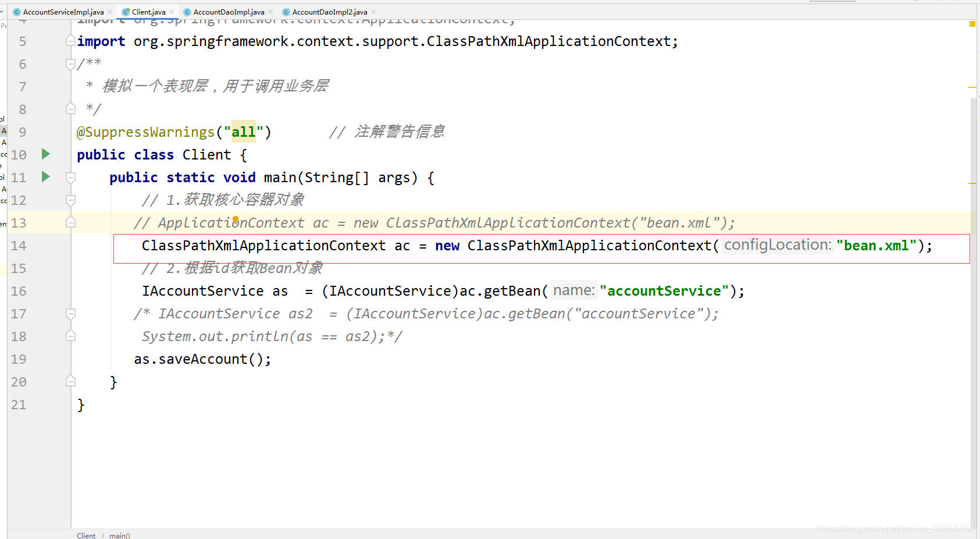Screen dimensions: 980x539
Task: Close the AccountDaoImpl.java tab
Action: click(270, 12)
